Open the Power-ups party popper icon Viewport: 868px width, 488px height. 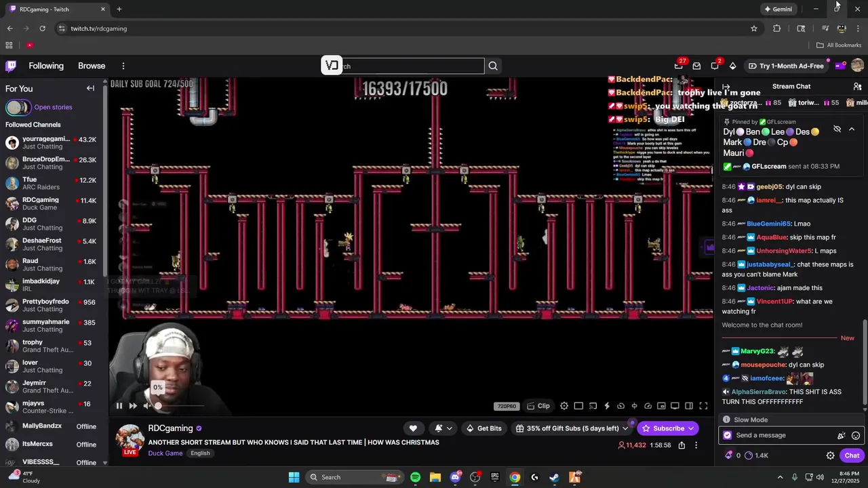[842, 436]
